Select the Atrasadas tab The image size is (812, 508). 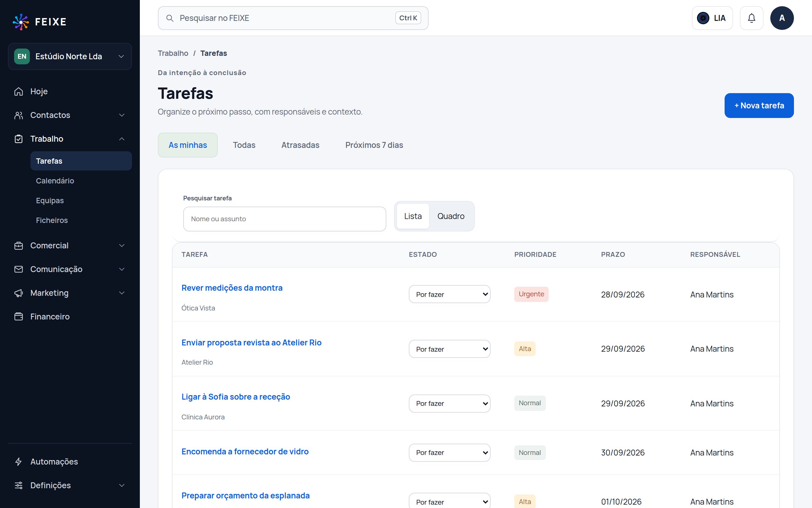[300, 145]
